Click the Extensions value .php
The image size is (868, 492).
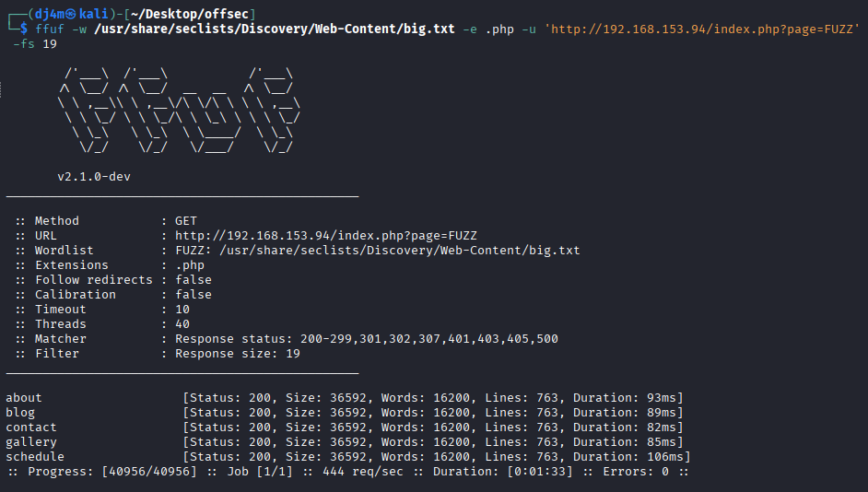[x=190, y=265]
